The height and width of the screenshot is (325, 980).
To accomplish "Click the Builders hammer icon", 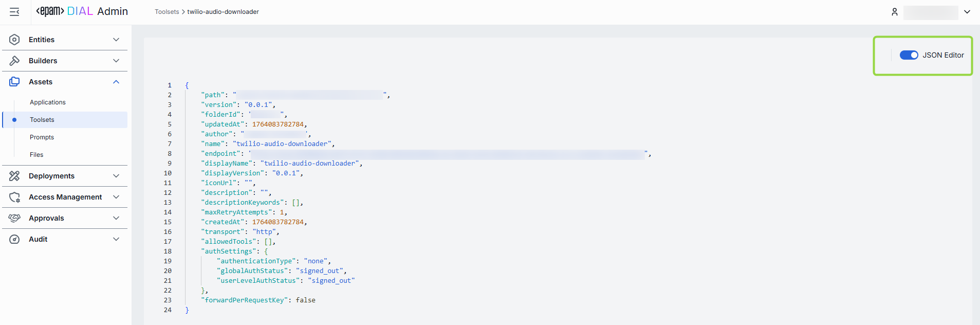I will coord(14,61).
